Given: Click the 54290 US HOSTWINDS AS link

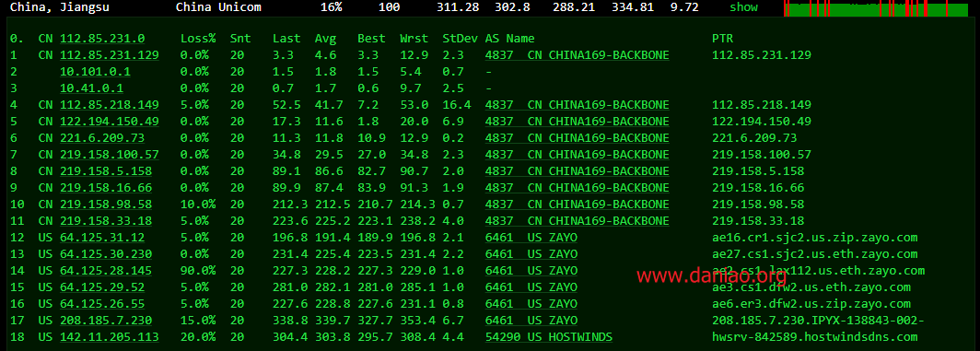Looking at the screenshot, I should pos(549,336).
